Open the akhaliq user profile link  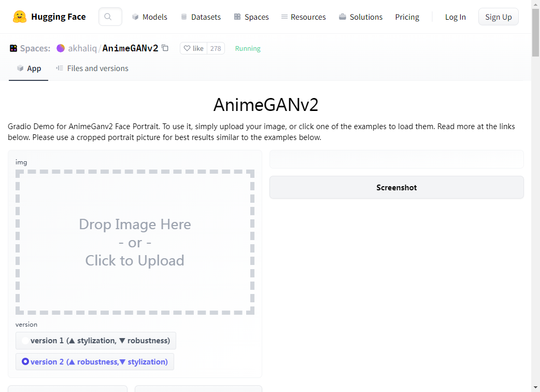pos(82,48)
